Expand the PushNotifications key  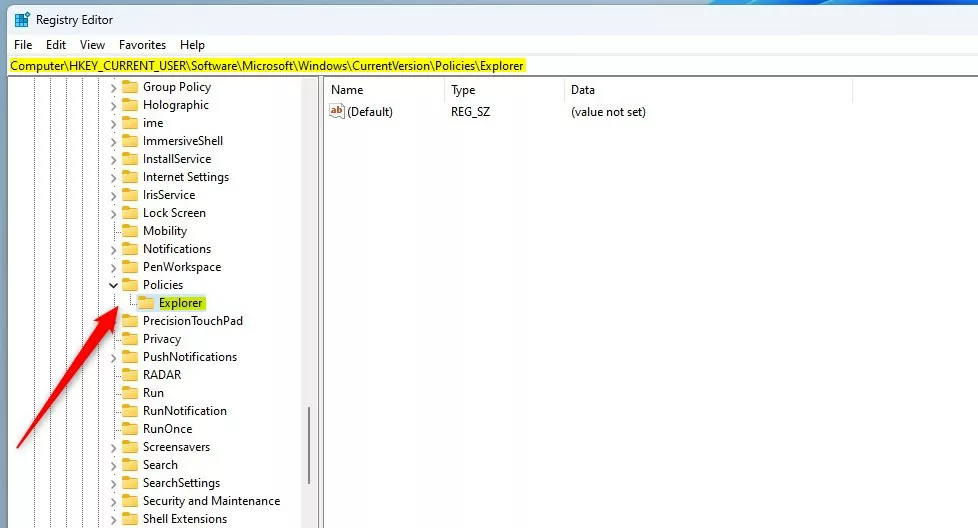tap(113, 358)
